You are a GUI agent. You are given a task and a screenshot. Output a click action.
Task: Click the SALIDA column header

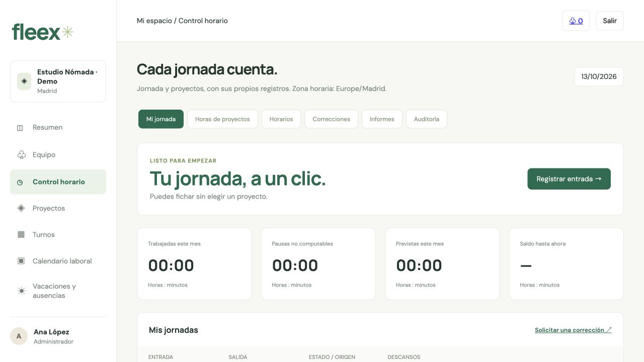(238, 357)
